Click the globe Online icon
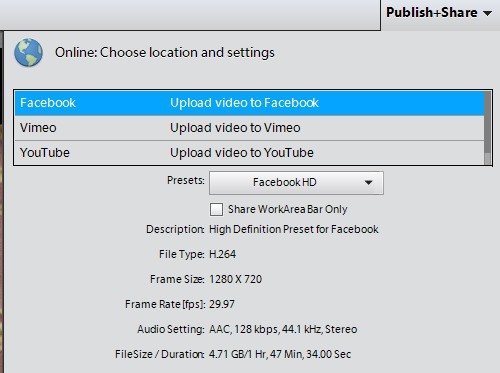The image size is (500, 373). (x=28, y=52)
